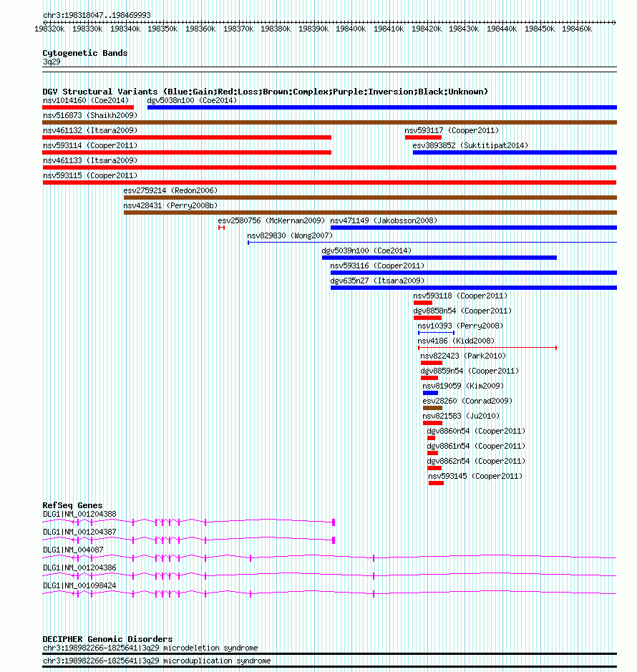Click the blue gain bar under dgv5038n100

tap(382, 107)
